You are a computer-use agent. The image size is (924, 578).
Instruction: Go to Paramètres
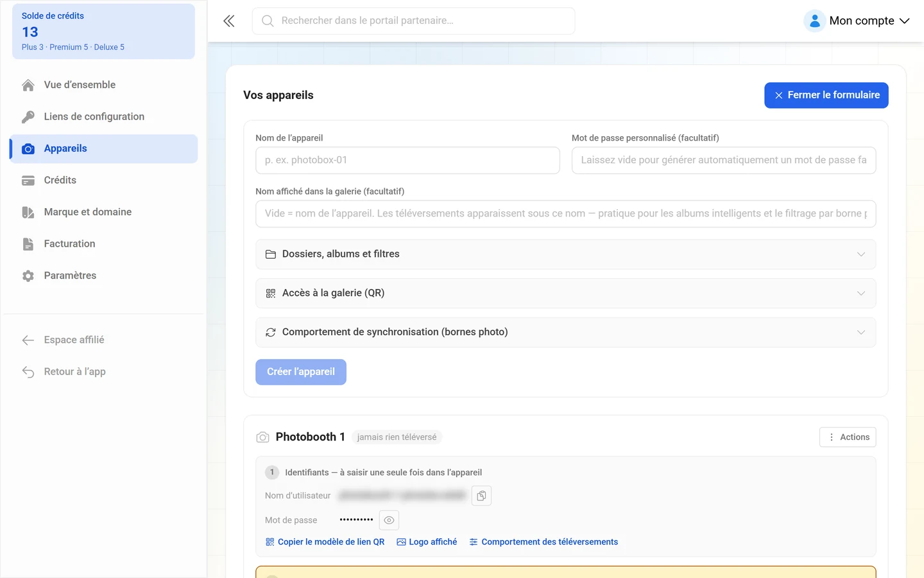point(103,276)
